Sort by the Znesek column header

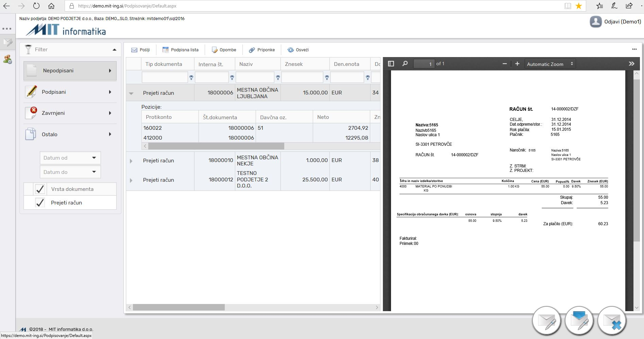(294, 64)
